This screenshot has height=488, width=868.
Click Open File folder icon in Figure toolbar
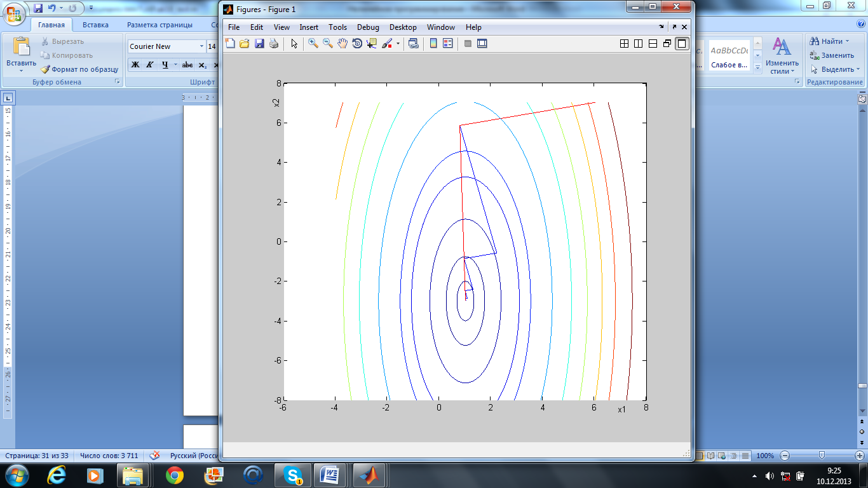click(x=244, y=43)
